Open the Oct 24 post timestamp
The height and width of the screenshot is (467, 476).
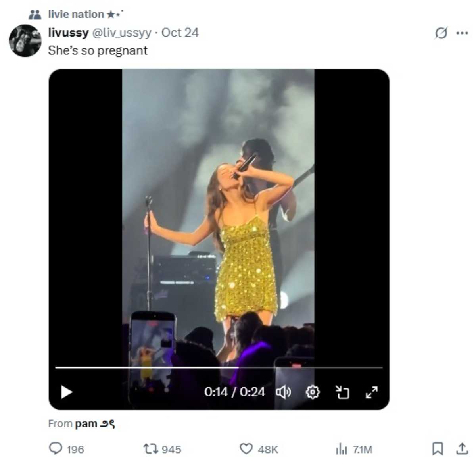(180, 33)
